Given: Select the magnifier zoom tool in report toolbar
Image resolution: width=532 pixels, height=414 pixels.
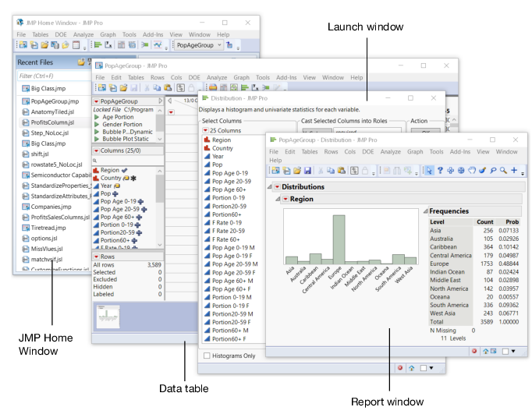Looking at the screenshot, I should pos(503,171).
